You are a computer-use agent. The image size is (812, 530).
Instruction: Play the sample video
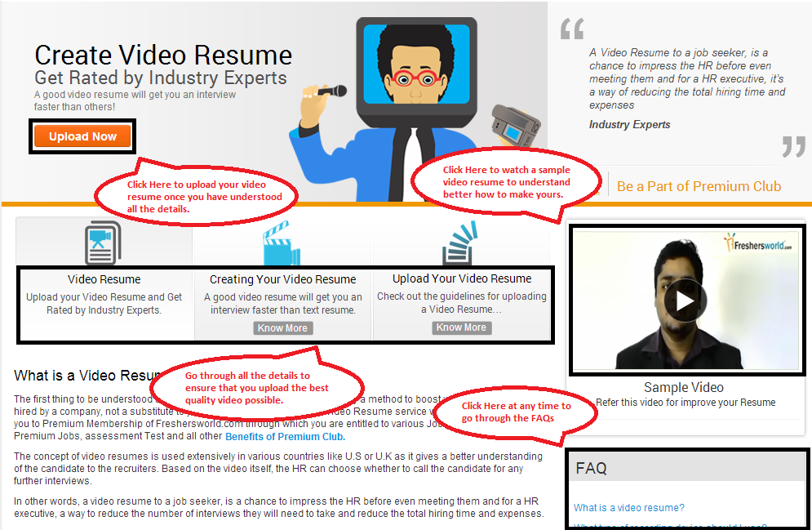pos(686,301)
